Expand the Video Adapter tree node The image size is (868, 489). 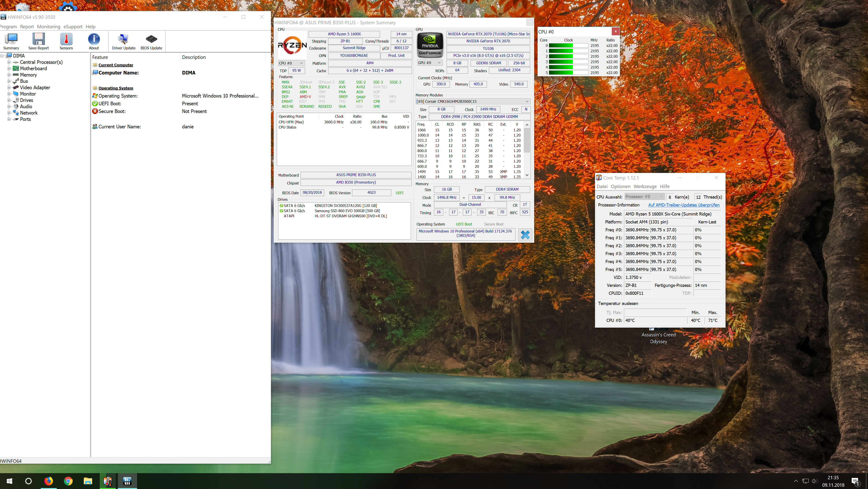(x=9, y=88)
